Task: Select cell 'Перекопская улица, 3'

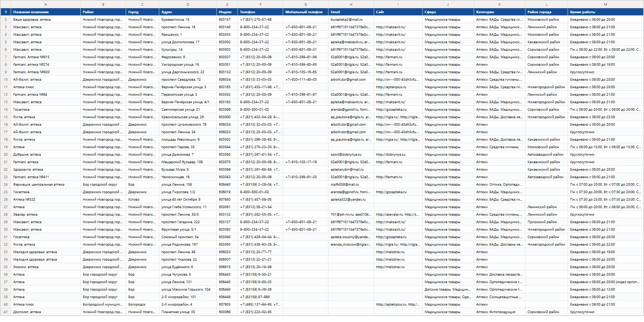Action: click(x=188, y=95)
